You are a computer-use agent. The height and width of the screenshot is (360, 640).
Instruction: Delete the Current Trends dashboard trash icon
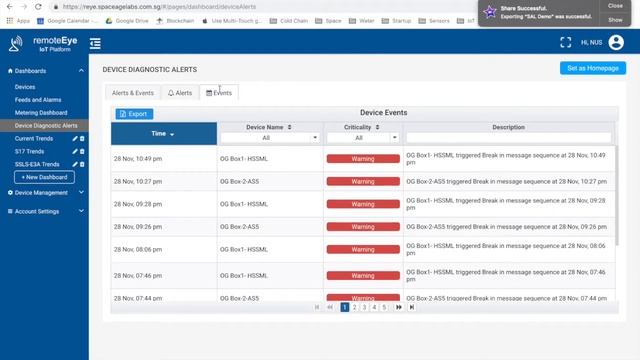(x=82, y=139)
